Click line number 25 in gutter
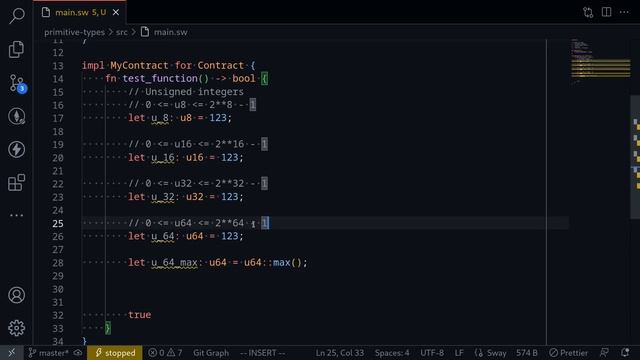 tap(58, 223)
